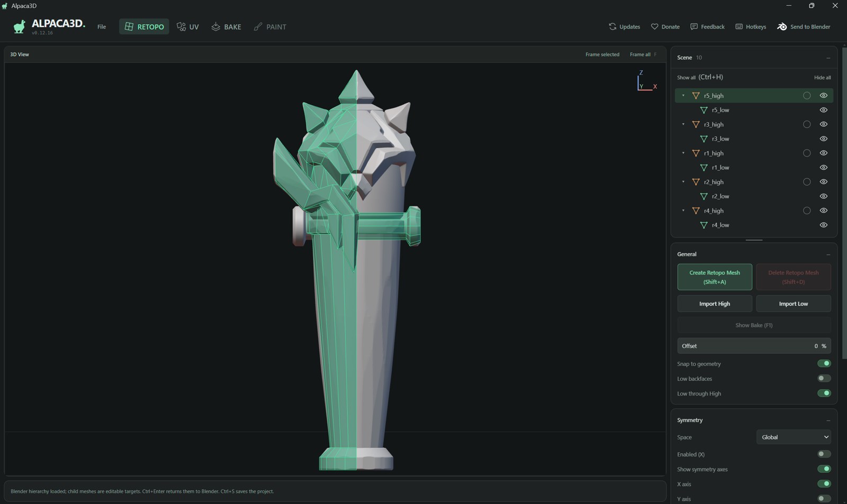
Task: Select the r2_high circle radio button
Action: 807,182
